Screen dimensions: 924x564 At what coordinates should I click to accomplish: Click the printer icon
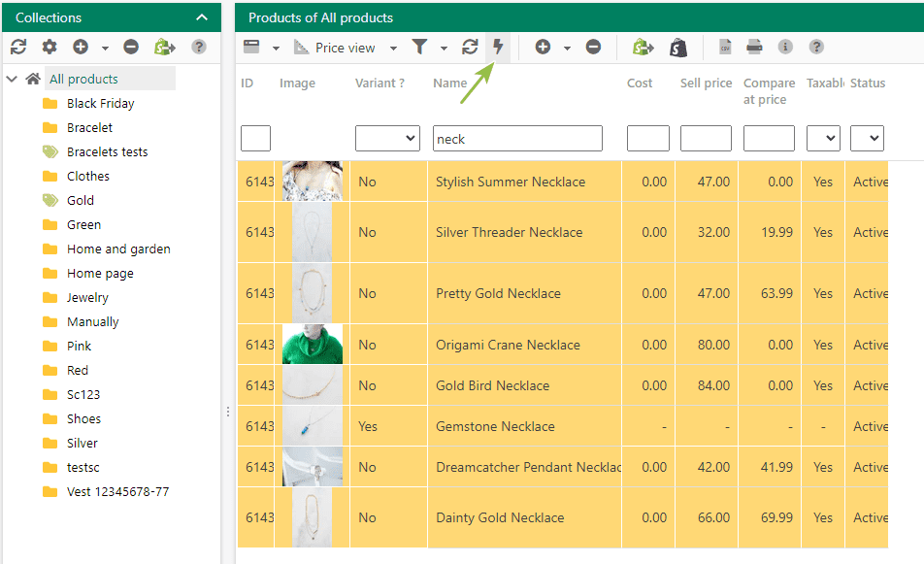(x=754, y=47)
